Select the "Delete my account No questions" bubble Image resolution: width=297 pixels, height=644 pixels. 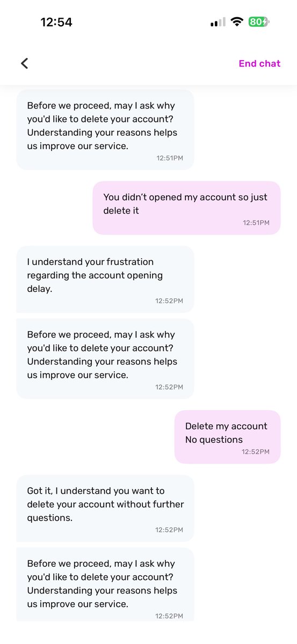coord(227,437)
